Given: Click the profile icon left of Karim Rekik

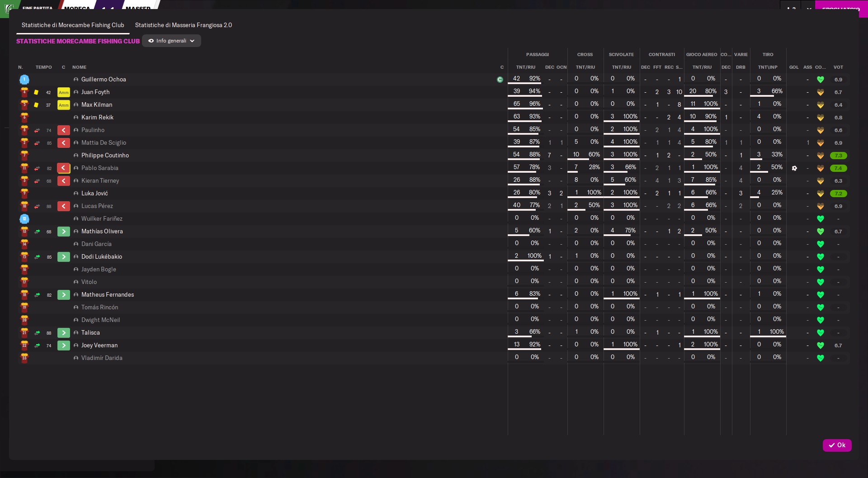Looking at the screenshot, I should tap(76, 118).
